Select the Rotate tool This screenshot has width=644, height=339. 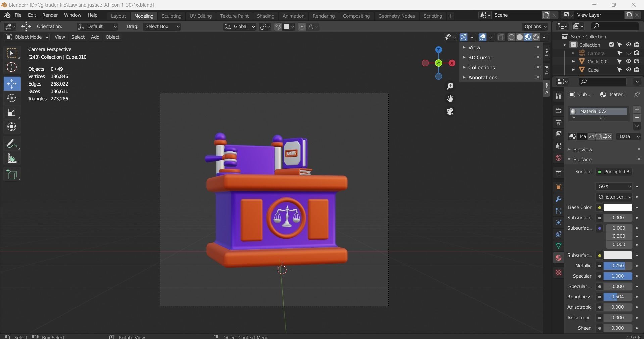coord(12,98)
